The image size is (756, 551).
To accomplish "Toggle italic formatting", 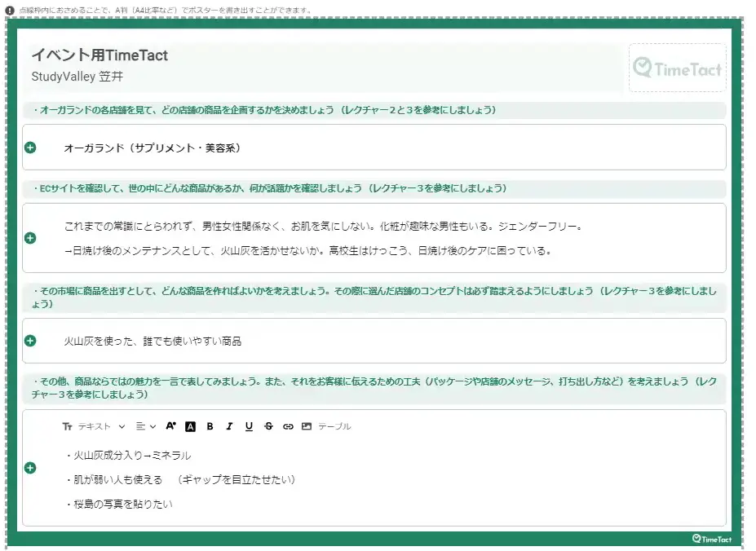I will (x=229, y=426).
